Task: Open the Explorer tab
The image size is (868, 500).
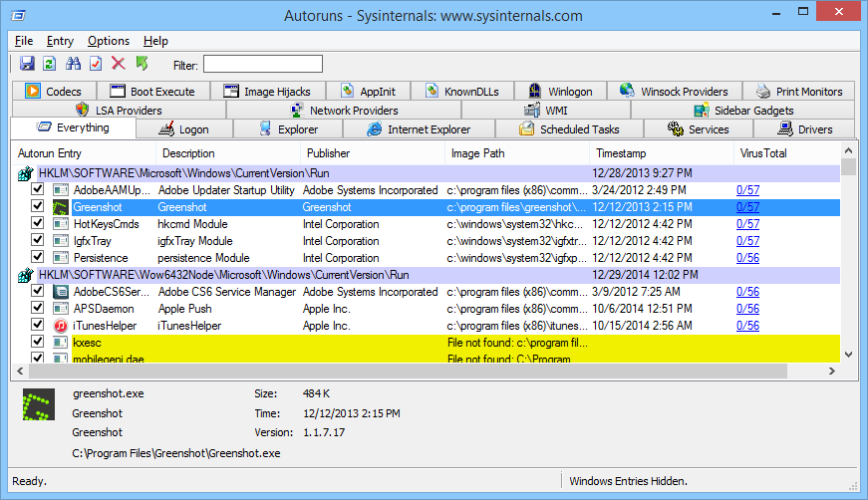Action: pos(288,129)
